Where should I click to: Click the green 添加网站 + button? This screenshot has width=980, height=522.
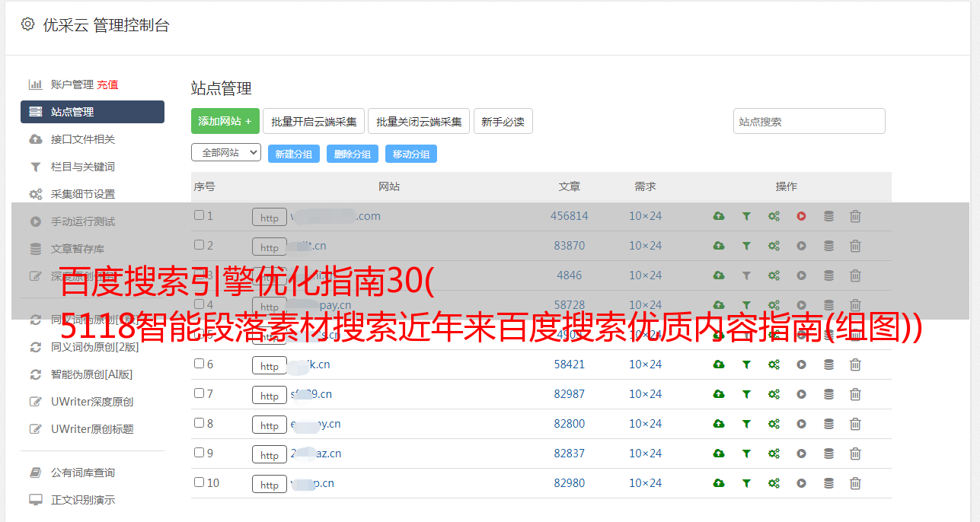[225, 121]
